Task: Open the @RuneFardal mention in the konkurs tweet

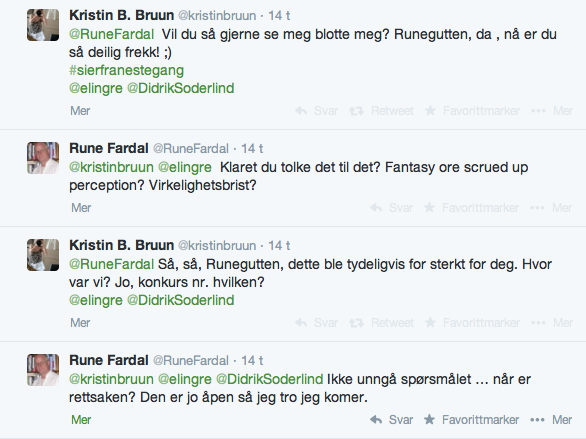Action: tap(111, 264)
